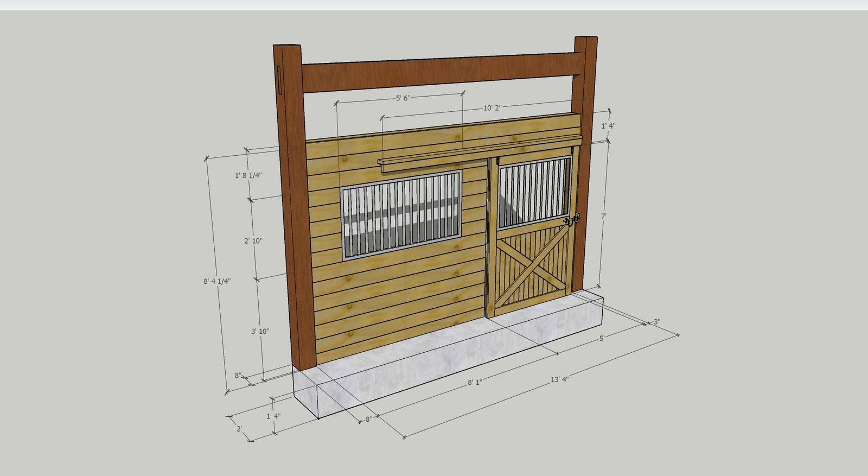Select the sliding door track rail
The image size is (868, 476).
coord(477,153)
